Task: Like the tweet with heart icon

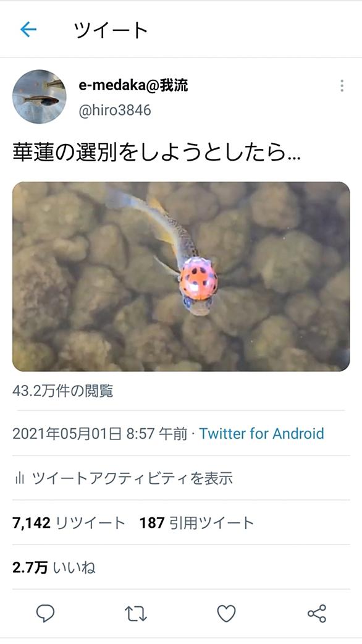Action: coord(226,614)
